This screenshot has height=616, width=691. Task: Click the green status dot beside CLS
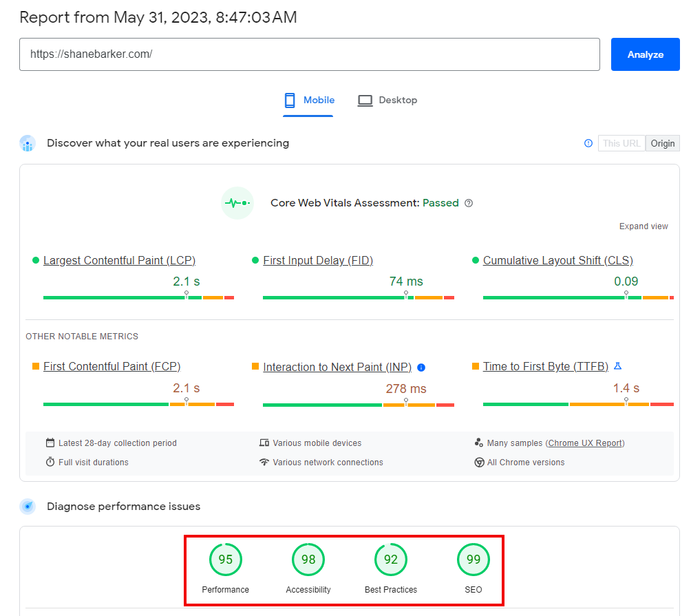click(x=475, y=260)
